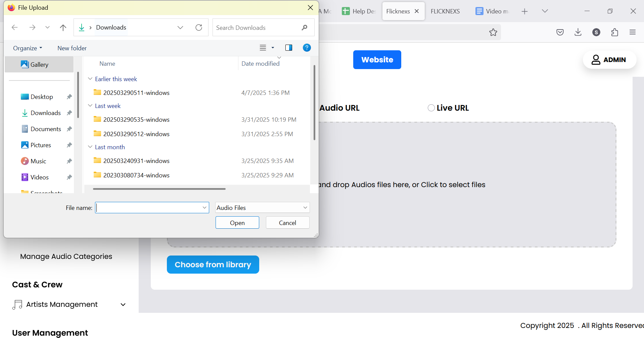Viewport: 644px width, 338px height.
Task: Click the Save to Pocket icon
Action: 560,32
